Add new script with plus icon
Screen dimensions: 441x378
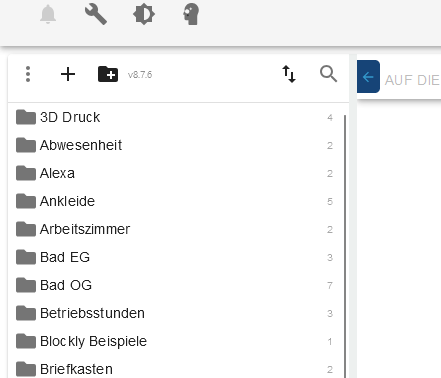click(x=68, y=74)
